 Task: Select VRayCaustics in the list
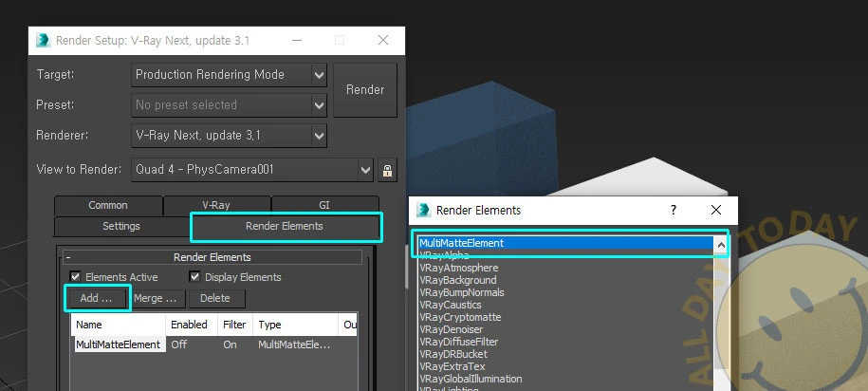[565, 305]
